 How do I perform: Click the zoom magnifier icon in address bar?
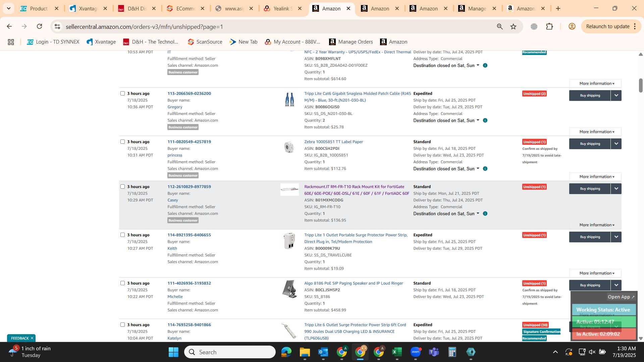point(500,26)
